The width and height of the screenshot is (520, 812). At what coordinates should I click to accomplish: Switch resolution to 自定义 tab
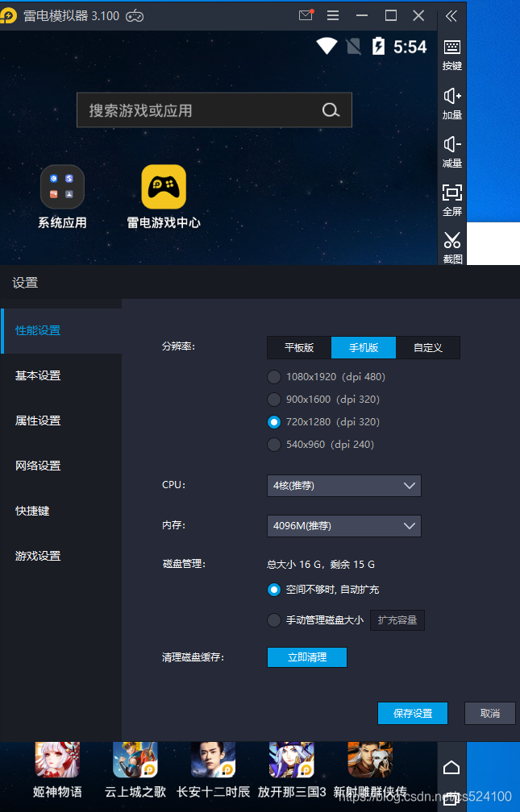[428, 347]
